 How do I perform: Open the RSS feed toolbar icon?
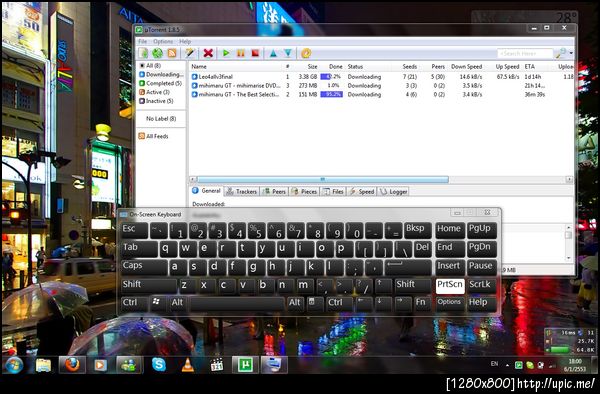tap(172, 53)
